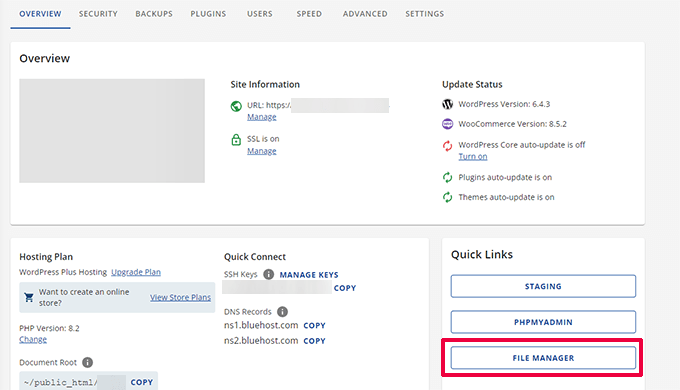Click Manage link under SSL is on

click(262, 151)
